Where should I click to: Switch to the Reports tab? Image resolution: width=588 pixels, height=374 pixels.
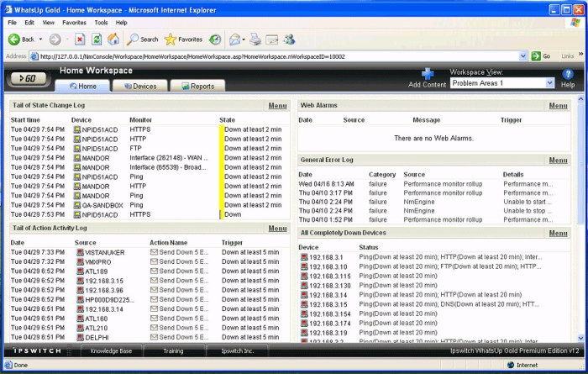(197, 86)
